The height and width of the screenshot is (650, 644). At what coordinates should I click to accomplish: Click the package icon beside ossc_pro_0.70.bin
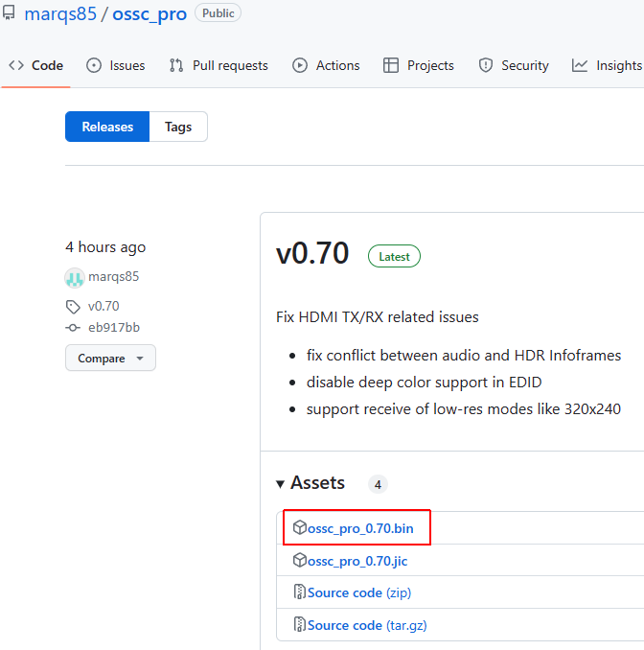pyautogui.click(x=300, y=527)
